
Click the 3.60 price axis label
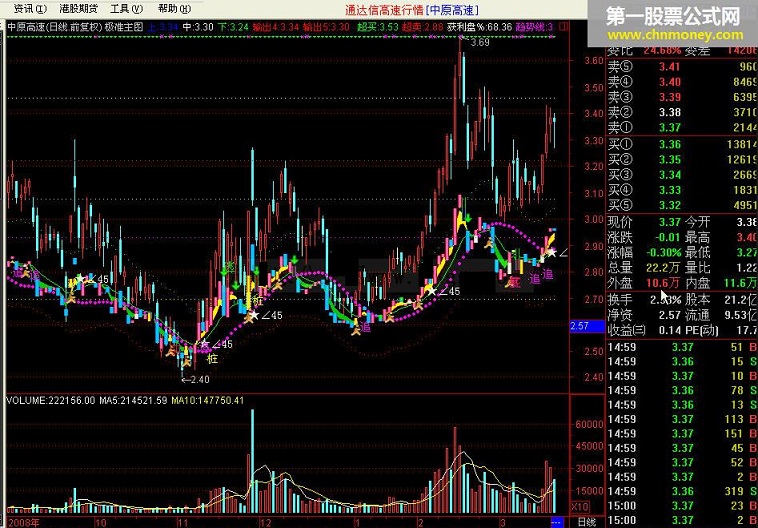click(x=594, y=61)
